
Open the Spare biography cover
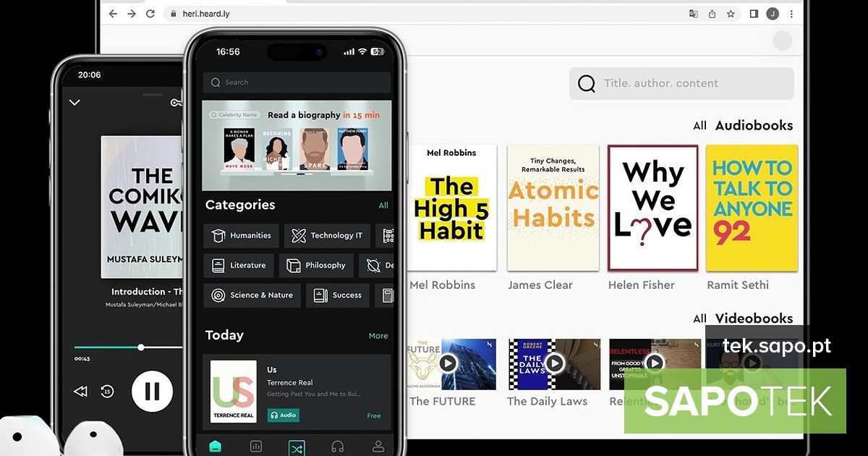click(315, 149)
